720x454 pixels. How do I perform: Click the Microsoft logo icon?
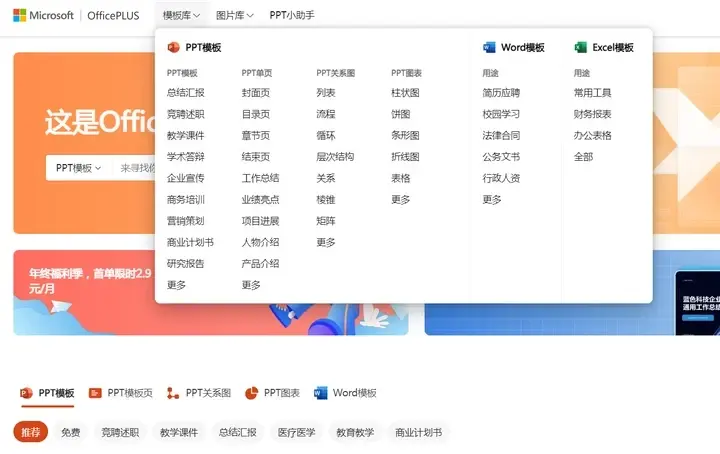[x=19, y=15]
